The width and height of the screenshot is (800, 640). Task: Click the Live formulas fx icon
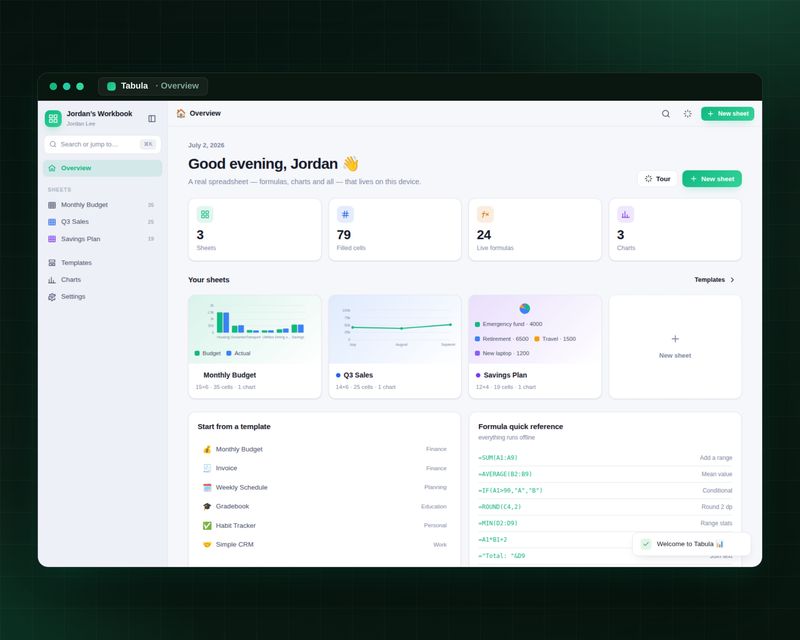485,214
